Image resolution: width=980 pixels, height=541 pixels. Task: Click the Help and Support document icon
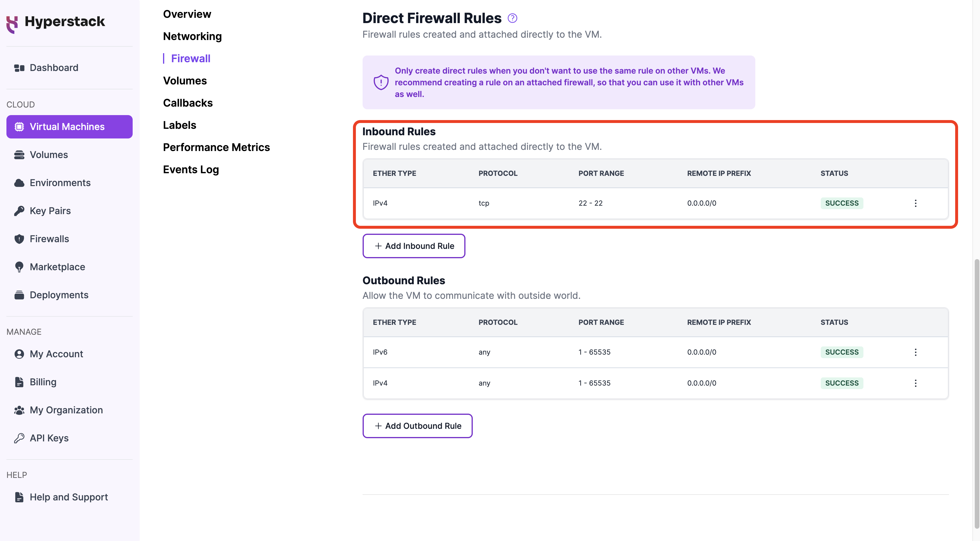tap(19, 497)
